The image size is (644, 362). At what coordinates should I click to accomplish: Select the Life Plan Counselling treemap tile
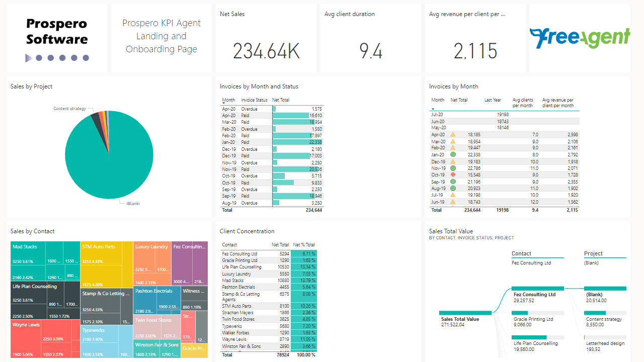[x=45, y=301]
